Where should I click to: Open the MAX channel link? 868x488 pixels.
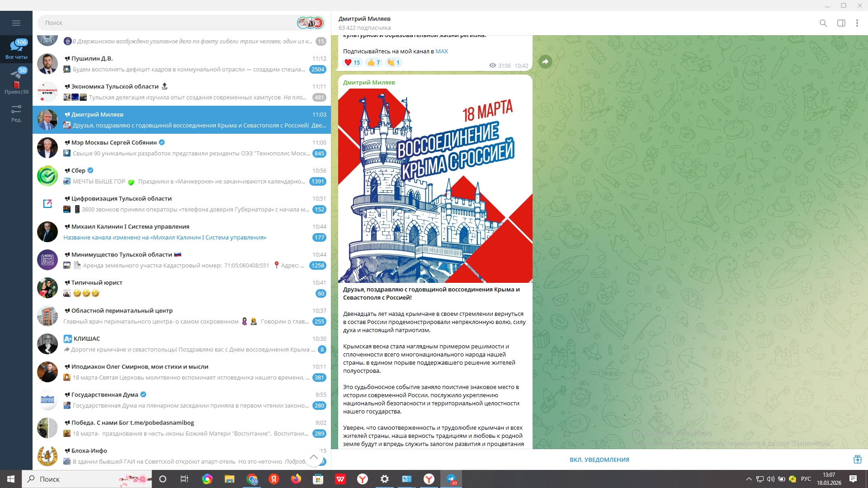[442, 51]
